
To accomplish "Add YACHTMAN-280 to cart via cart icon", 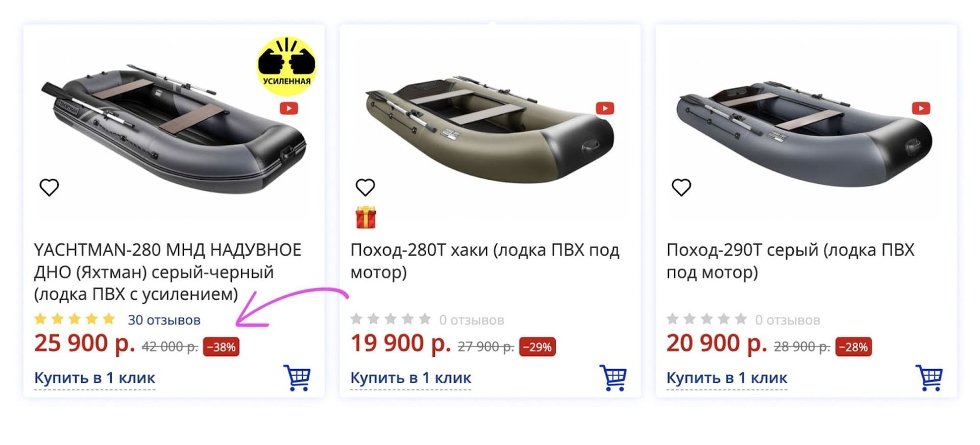I will (296, 378).
